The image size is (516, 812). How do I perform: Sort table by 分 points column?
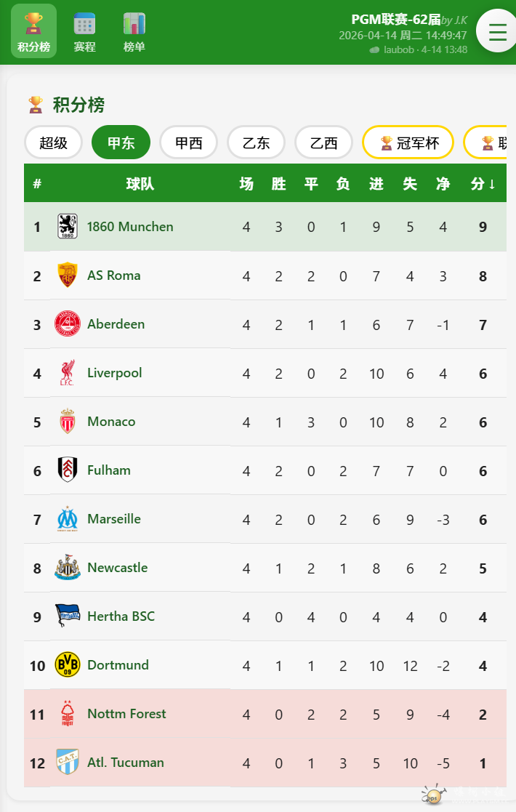coord(483,184)
